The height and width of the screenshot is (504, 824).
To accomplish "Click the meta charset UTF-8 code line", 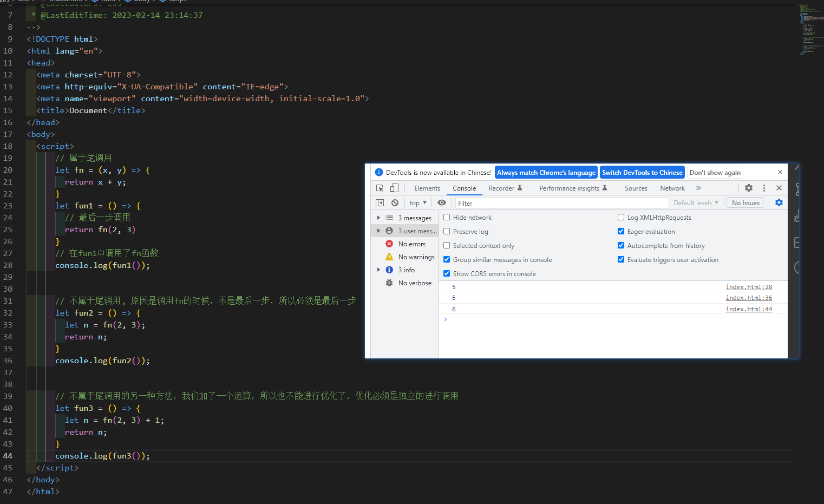I will click(88, 75).
